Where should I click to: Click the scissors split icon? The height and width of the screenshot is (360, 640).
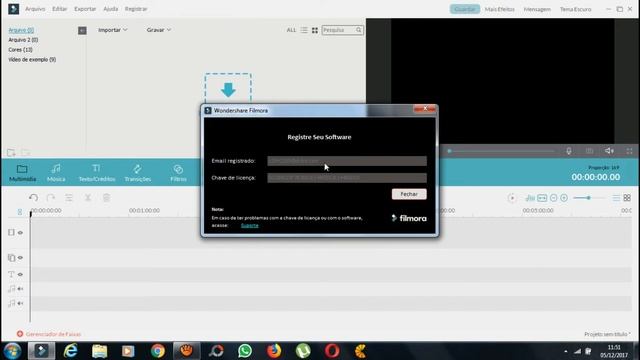coord(88,198)
